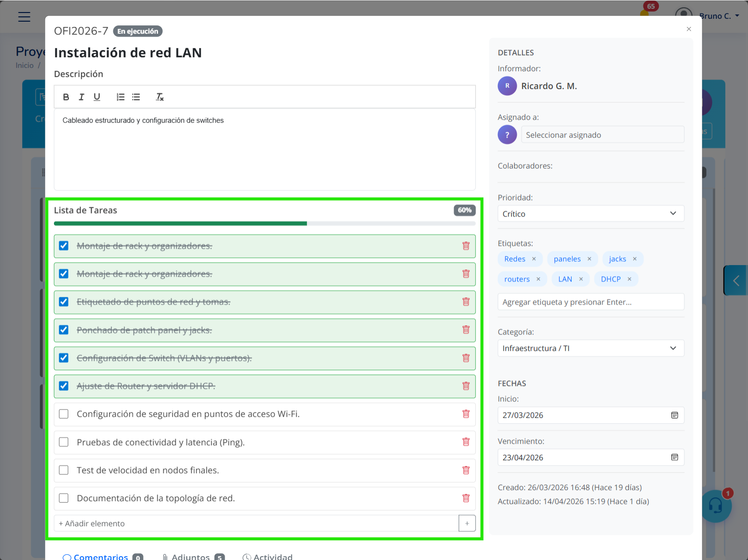Apply underline formatting to the description
748x560 pixels.
[x=97, y=97]
